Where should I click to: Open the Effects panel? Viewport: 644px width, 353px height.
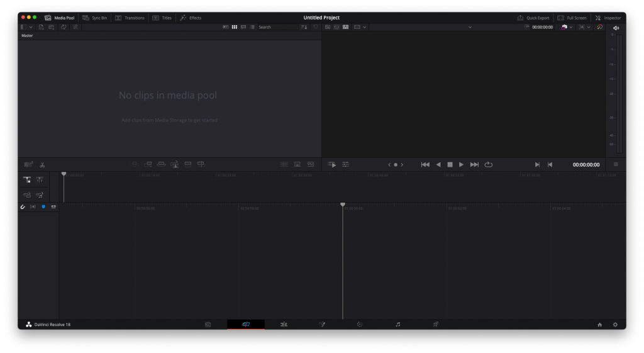coord(191,18)
